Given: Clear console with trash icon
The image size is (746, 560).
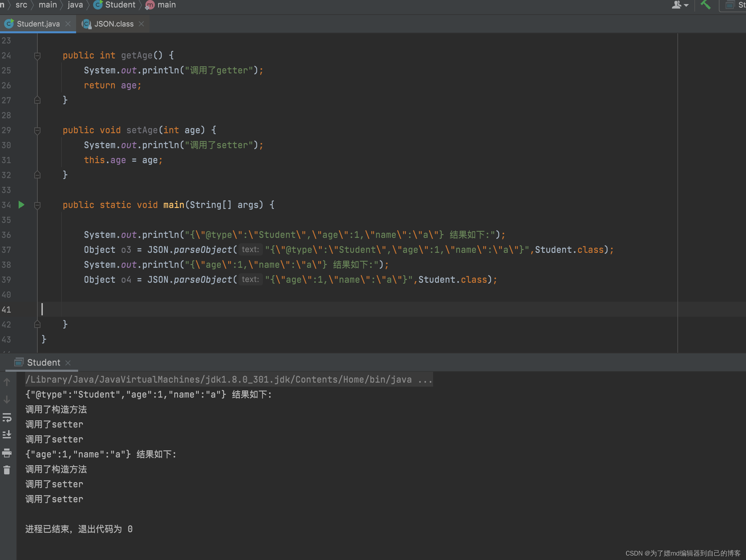Looking at the screenshot, I should coord(7,470).
